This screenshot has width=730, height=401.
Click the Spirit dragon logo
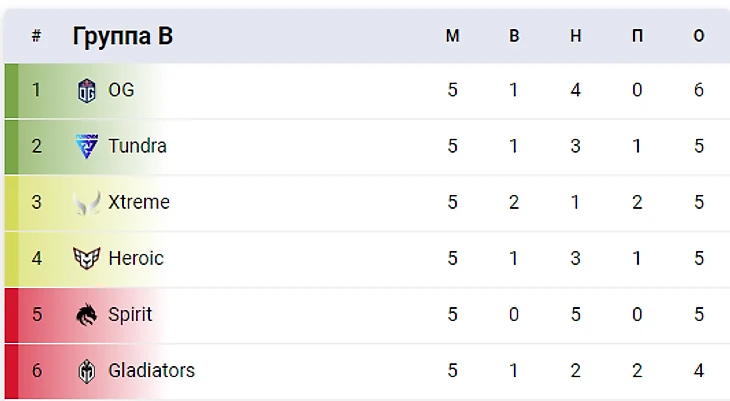tap(87, 315)
